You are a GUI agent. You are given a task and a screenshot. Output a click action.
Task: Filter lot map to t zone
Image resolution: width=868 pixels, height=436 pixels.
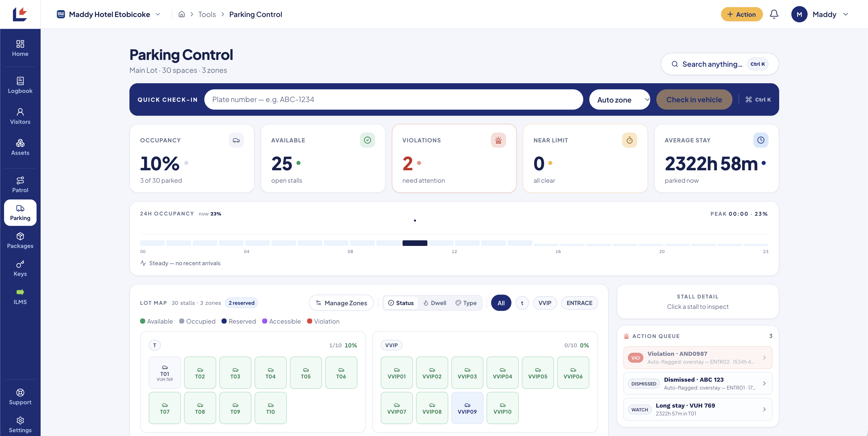click(x=522, y=303)
